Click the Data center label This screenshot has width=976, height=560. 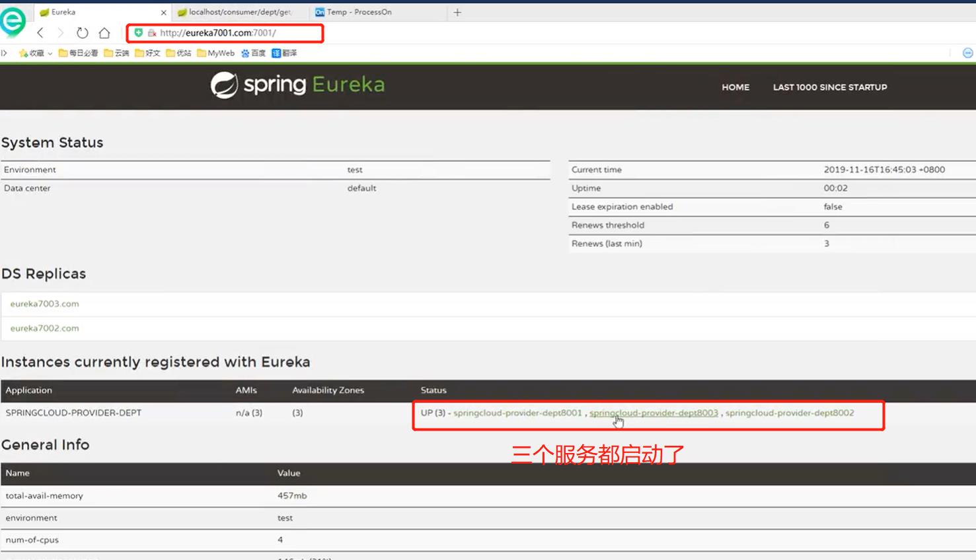click(x=27, y=188)
